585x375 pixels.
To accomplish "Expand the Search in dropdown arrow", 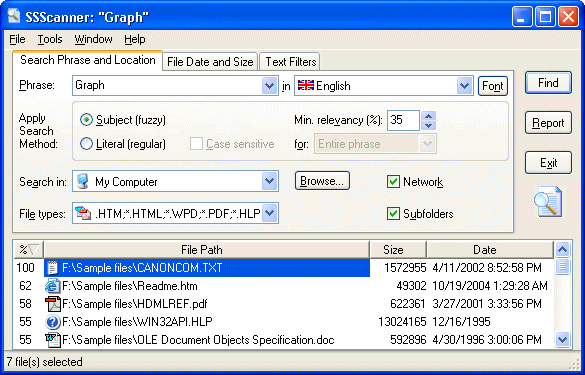I will [x=269, y=181].
